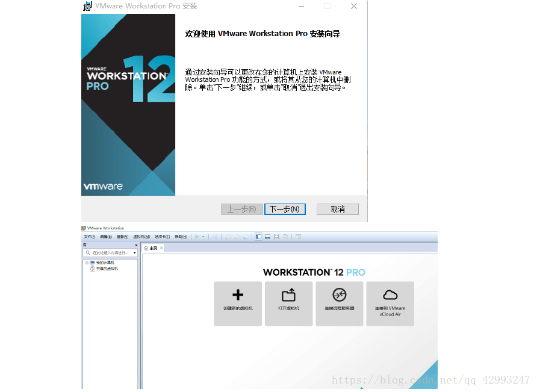Close the VMware Workstation Pro 安装 window

354,6
